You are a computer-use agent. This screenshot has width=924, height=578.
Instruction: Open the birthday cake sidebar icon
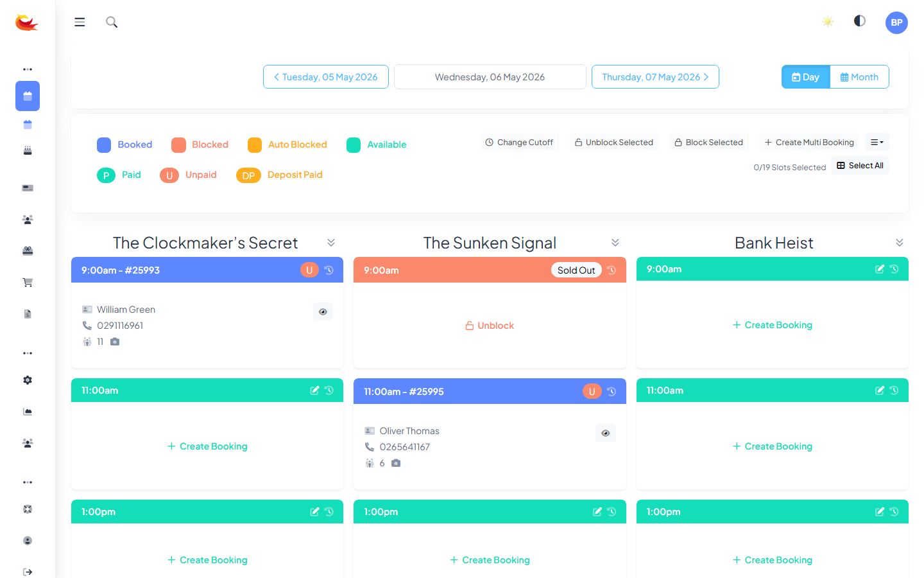coord(28,150)
